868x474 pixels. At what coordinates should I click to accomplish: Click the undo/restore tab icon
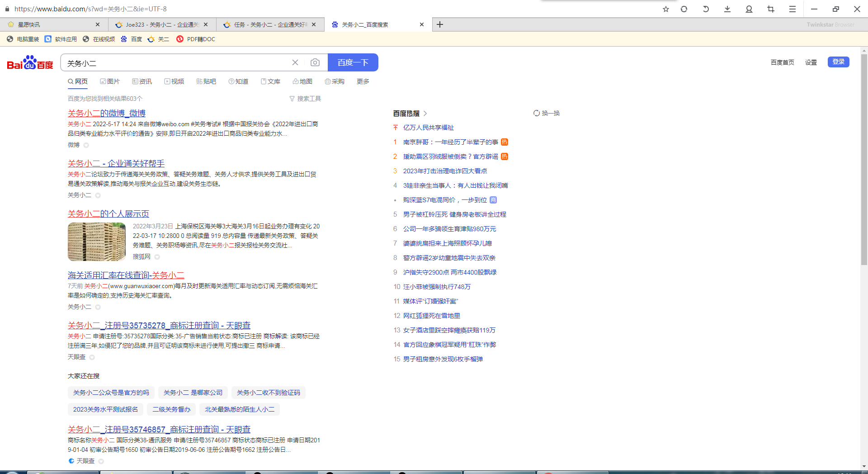pyautogui.click(x=705, y=9)
